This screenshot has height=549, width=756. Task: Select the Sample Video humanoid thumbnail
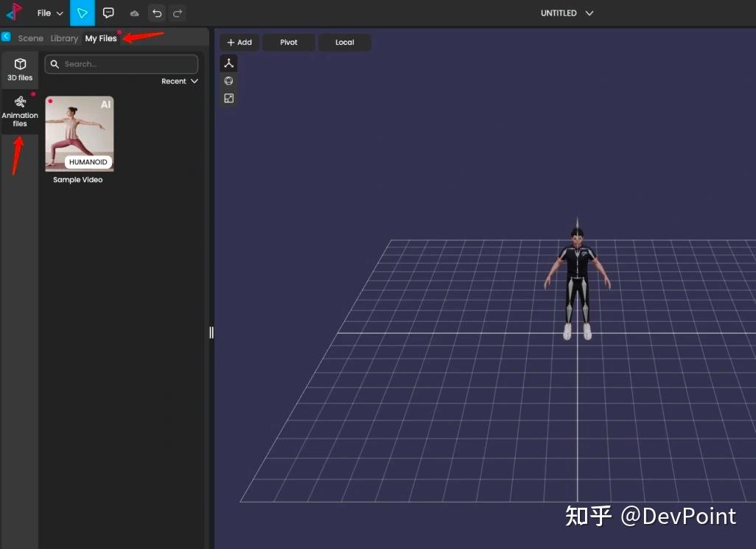(79, 133)
